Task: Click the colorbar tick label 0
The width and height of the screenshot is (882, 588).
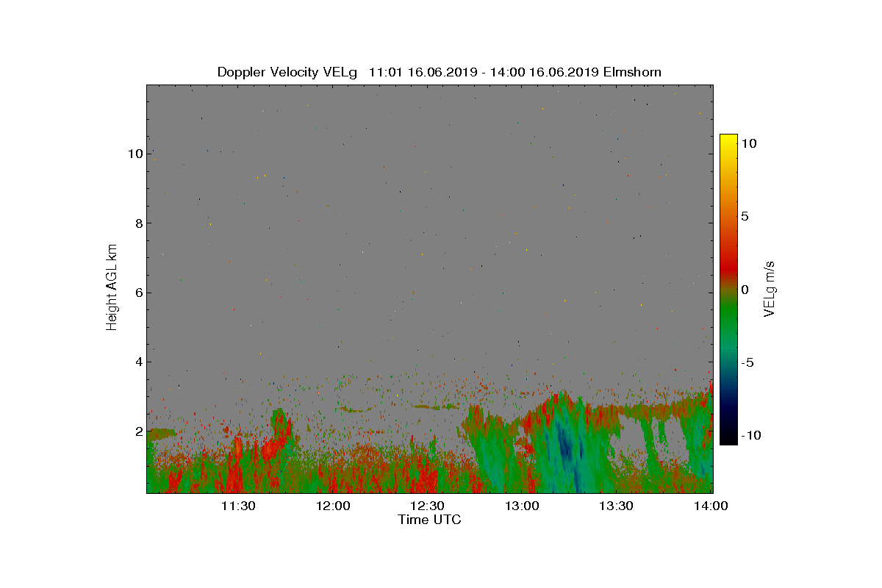Action: [745, 290]
